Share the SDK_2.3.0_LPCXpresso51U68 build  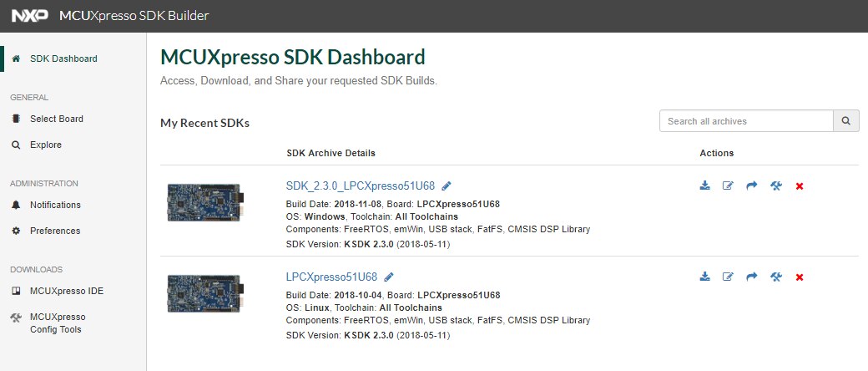click(x=751, y=185)
